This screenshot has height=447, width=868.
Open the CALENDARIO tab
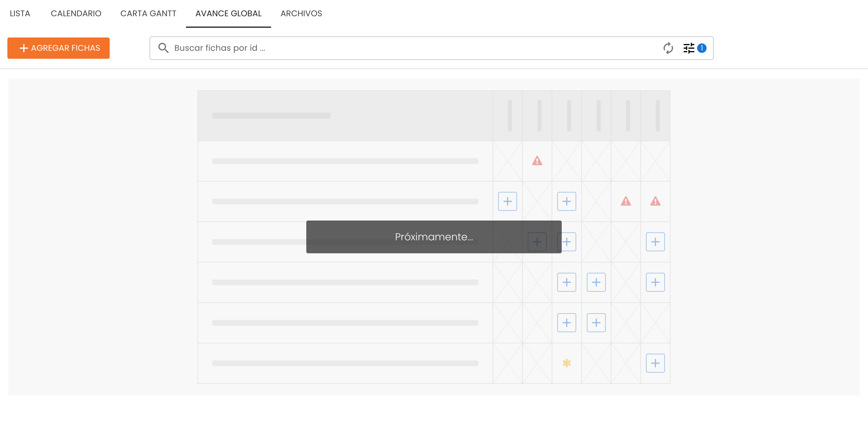[76, 14]
